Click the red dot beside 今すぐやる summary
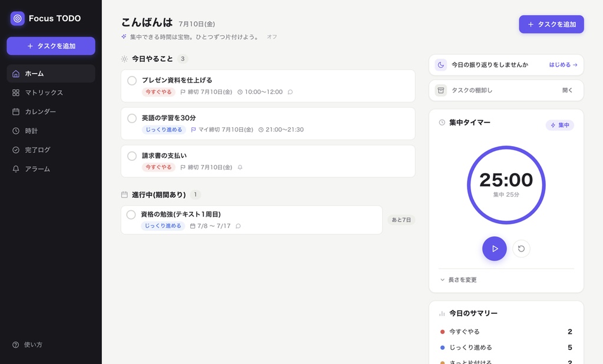 coord(442,332)
